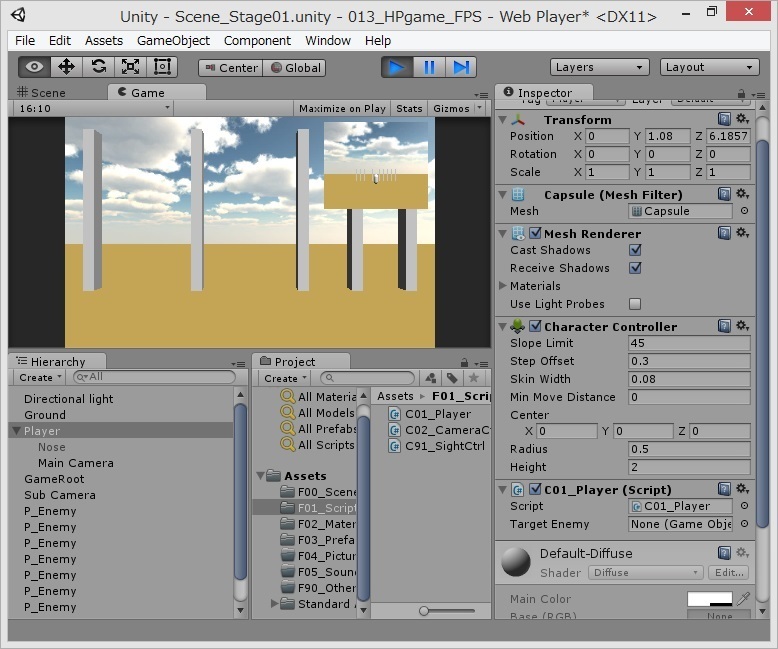This screenshot has height=649, width=778.
Task: Search project by type icon
Action: point(431,378)
